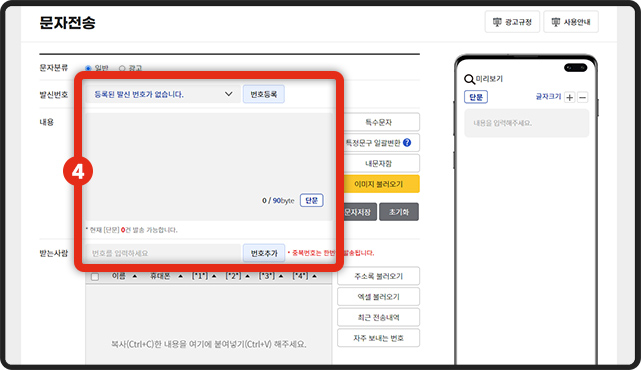This screenshot has height=370, width=641.
Task: Open 내문자함 saved messages
Action: tap(378, 164)
